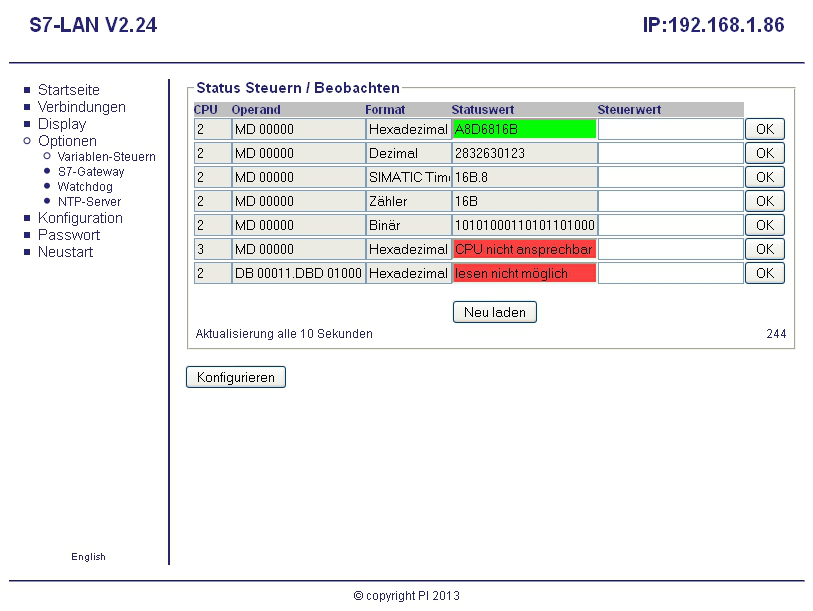
Task: Go to the Passwort page
Action: pos(69,235)
